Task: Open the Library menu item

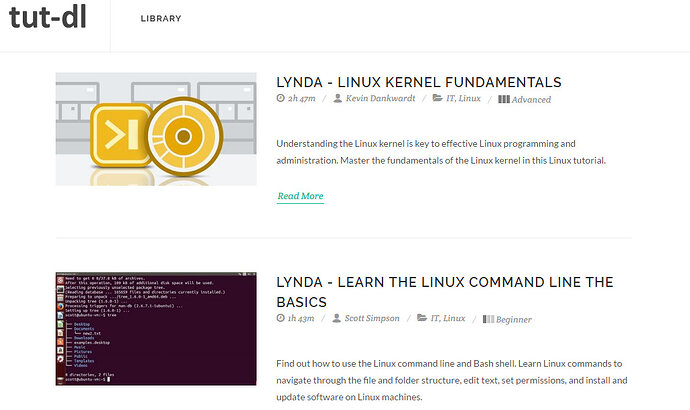Action: pos(161,19)
